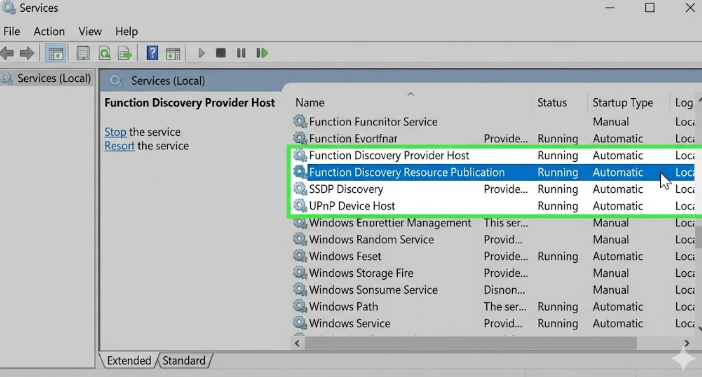702x377 pixels.
Task: Click the Start Service play icon
Action: pos(201,53)
